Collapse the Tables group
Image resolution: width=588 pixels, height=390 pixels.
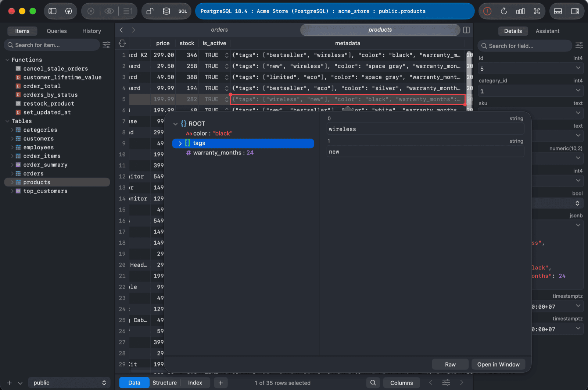[7, 121]
